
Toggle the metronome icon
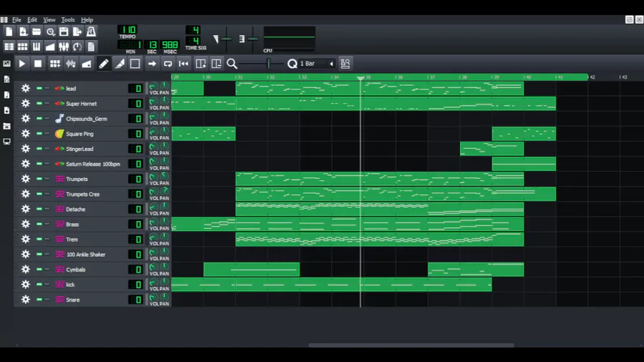click(x=91, y=31)
